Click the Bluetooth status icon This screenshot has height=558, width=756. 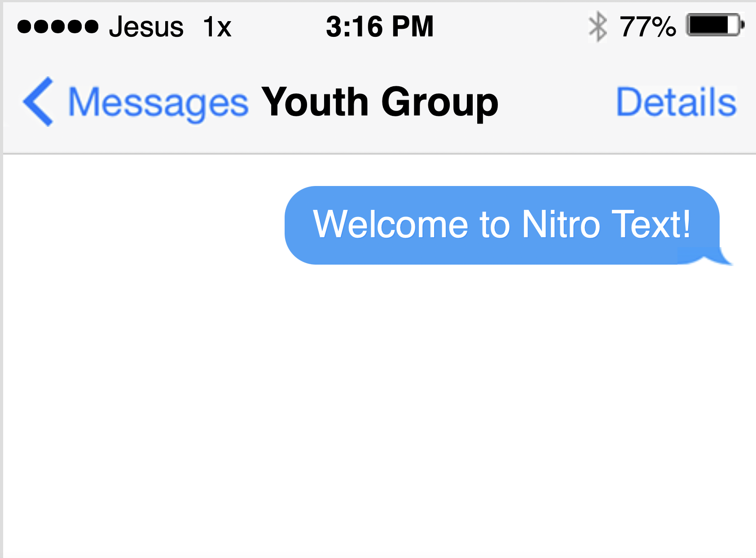click(x=598, y=27)
